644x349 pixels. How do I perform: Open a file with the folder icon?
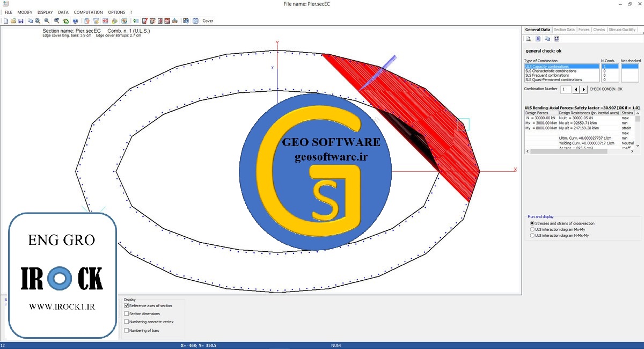coord(13,21)
